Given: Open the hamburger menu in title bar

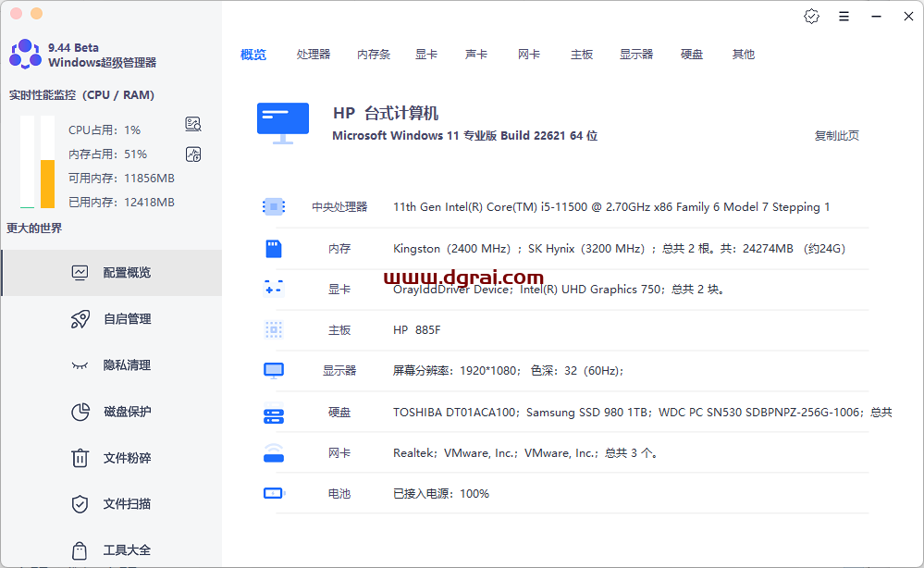Looking at the screenshot, I should (x=844, y=17).
